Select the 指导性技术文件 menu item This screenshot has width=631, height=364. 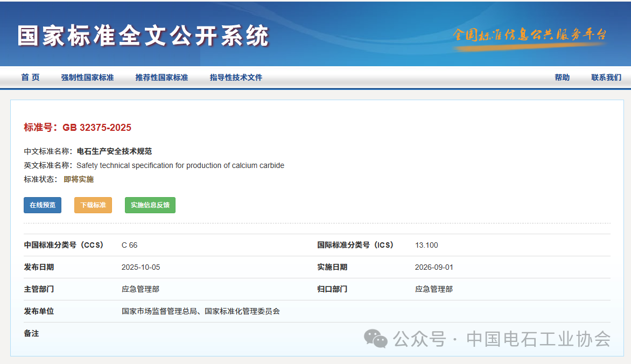(x=236, y=78)
